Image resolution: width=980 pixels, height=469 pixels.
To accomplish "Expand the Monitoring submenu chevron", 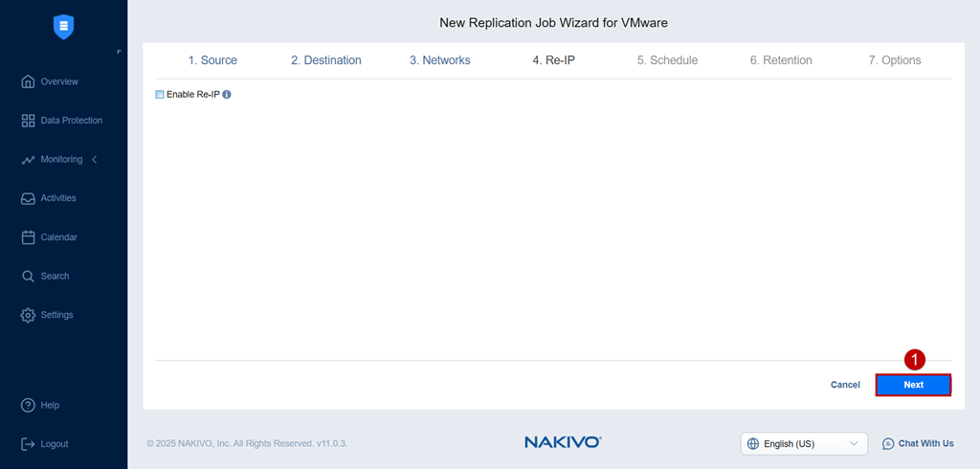I will pyautogui.click(x=95, y=160).
